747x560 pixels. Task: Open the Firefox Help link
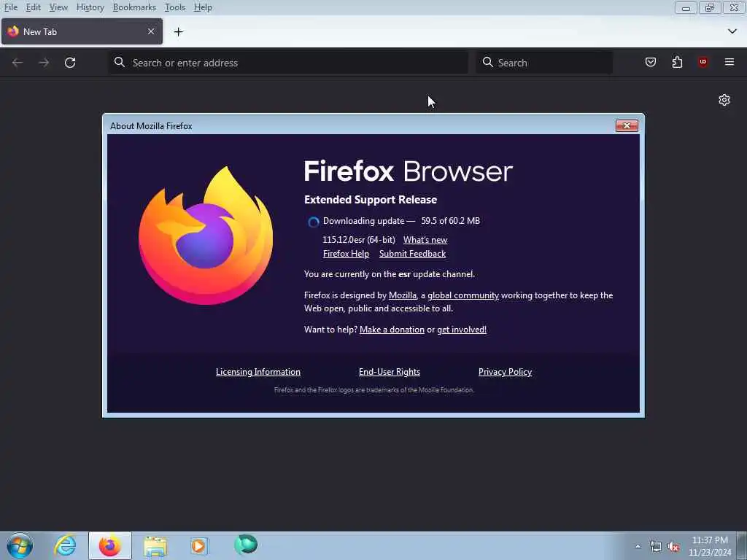(x=346, y=254)
